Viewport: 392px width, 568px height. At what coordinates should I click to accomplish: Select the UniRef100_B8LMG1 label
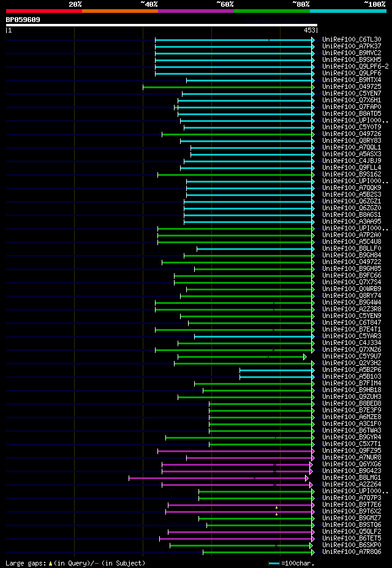352,478
